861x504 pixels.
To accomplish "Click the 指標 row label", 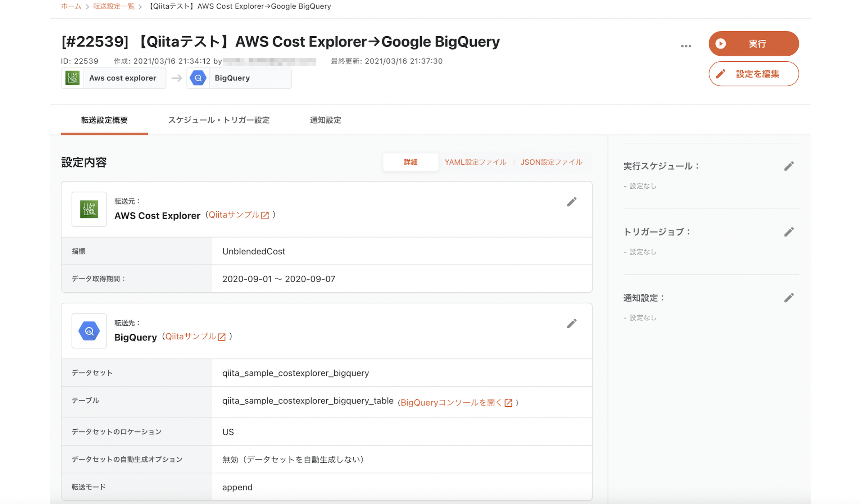I will pos(78,251).
